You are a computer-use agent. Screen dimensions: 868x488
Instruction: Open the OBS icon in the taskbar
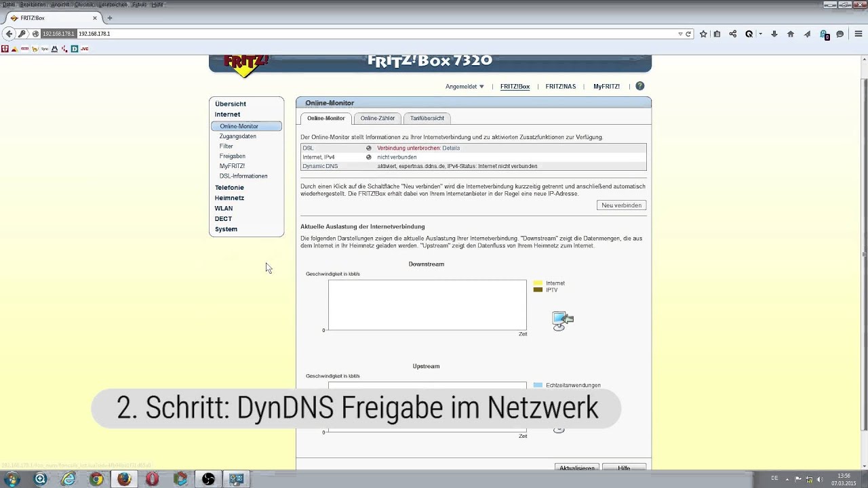coord(208,479)
